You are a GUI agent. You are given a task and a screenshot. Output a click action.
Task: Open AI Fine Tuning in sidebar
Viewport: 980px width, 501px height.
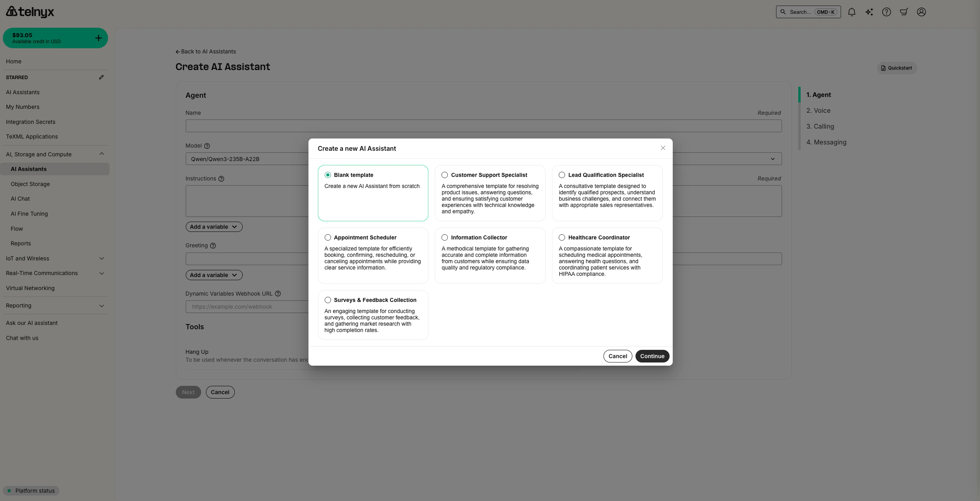29,213
